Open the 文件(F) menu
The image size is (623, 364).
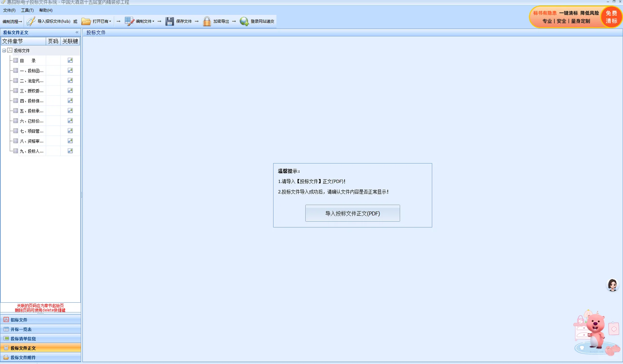point(9,10)
